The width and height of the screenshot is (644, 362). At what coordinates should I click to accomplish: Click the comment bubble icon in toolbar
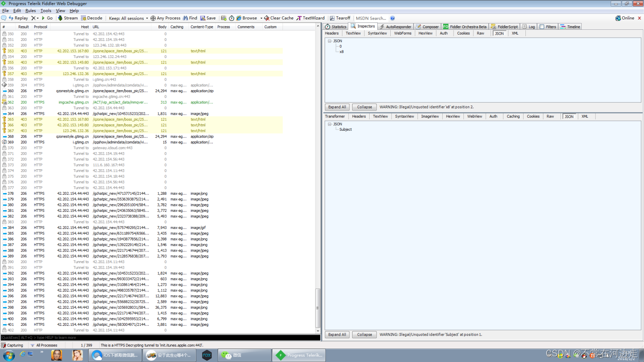(x=4, y=18)
